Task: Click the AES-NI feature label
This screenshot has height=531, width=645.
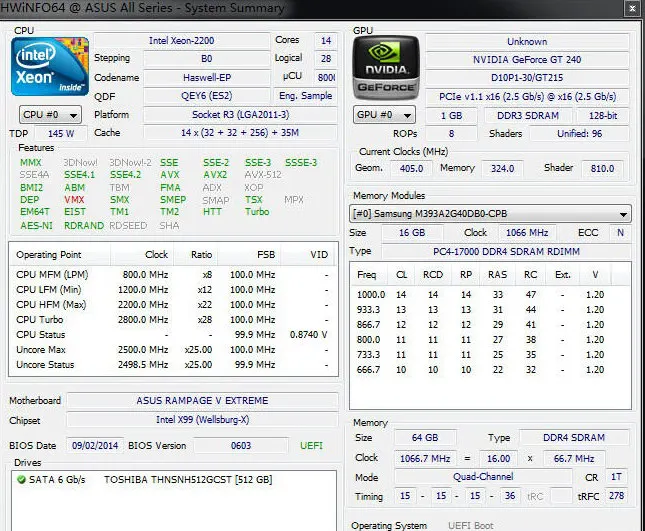Action: pos(36,225)
